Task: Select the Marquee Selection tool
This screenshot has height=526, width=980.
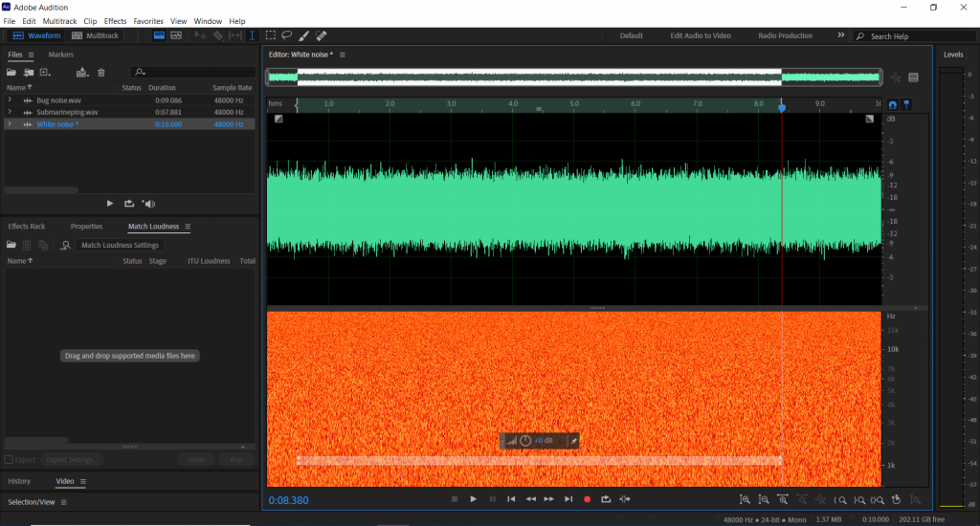Action: [271, 35]
